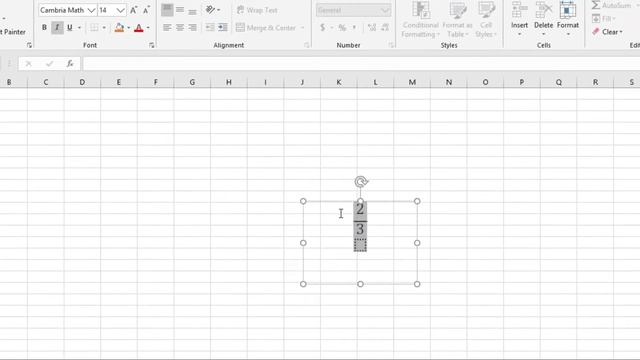Align text left
Screen dimensions: 640x360
(167, 28)
